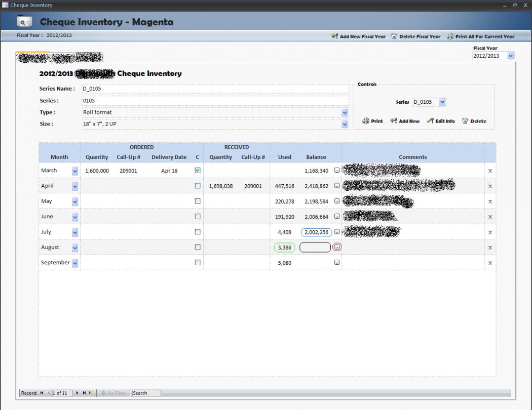Click April received quantity 1,698,038
Image resolution: width=532 pixels, height=410 pixels.
click(x=221, y=186)
